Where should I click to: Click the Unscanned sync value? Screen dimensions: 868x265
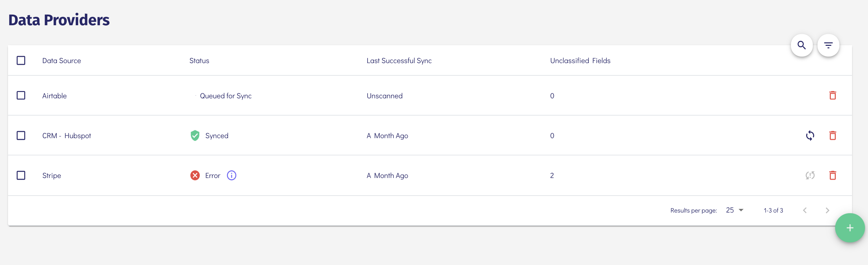coord(384,96)
